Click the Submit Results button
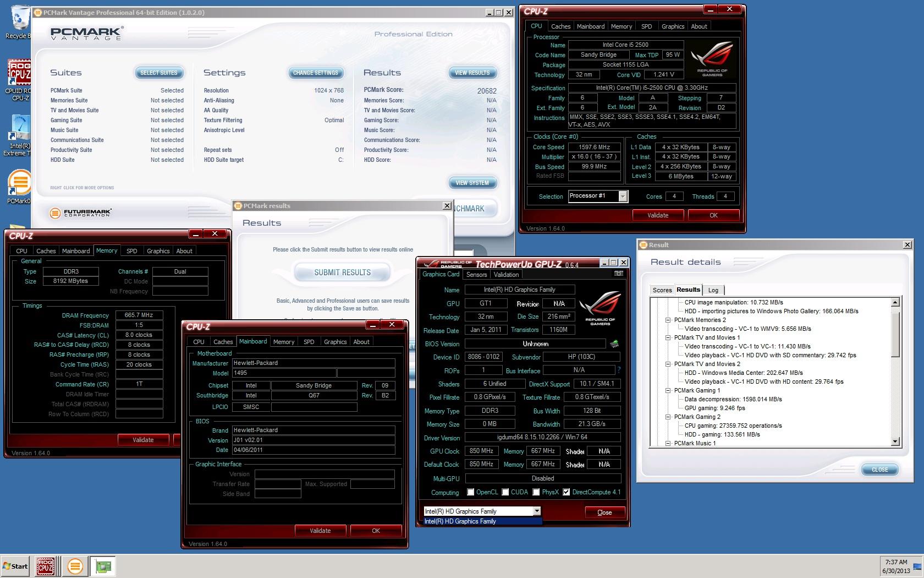The height and width of the screenshot is (578, 924). pos(342,272)
